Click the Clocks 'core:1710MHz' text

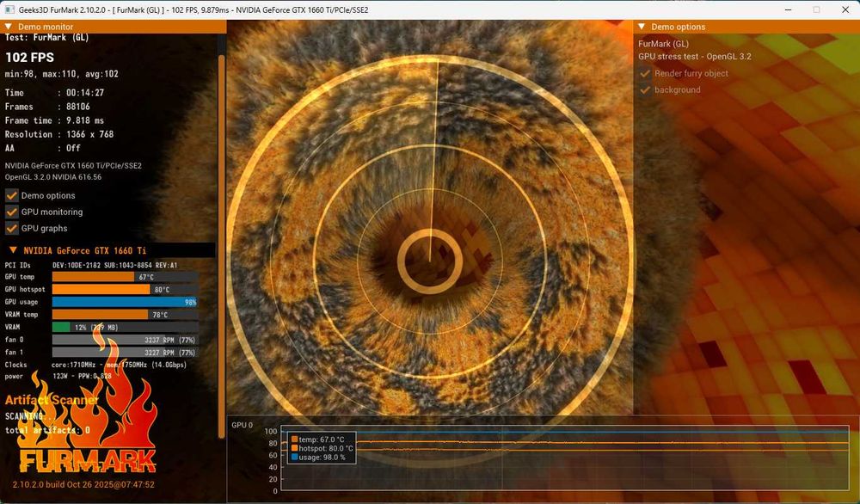[x=75, y=365]
